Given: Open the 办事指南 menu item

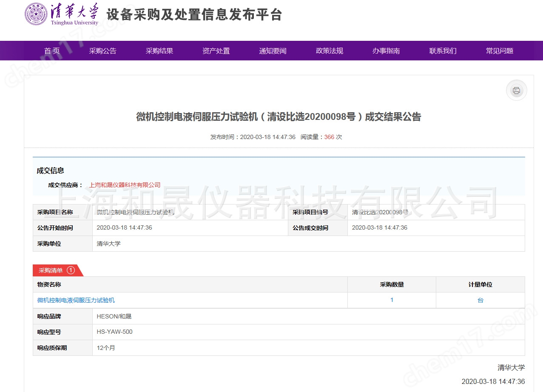Looking at the screenshot, I should pos(386,51).
